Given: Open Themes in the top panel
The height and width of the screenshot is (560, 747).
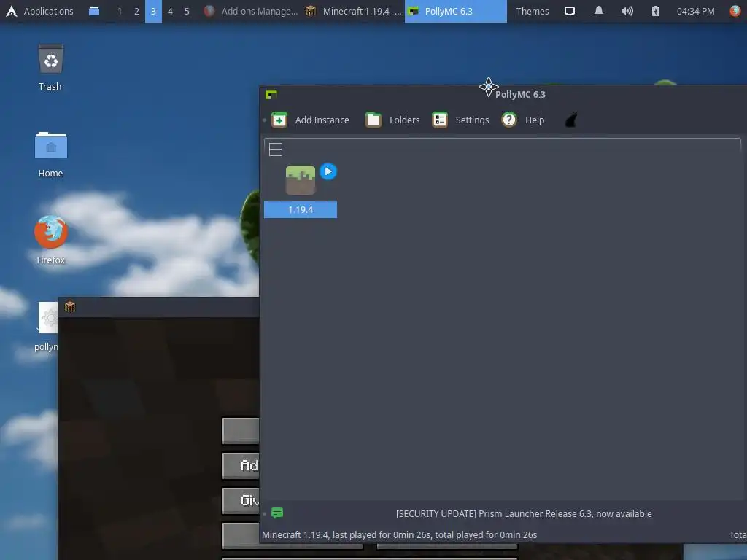Looking at the screenshot, I should pyautogui.click(x=532, y=11).
